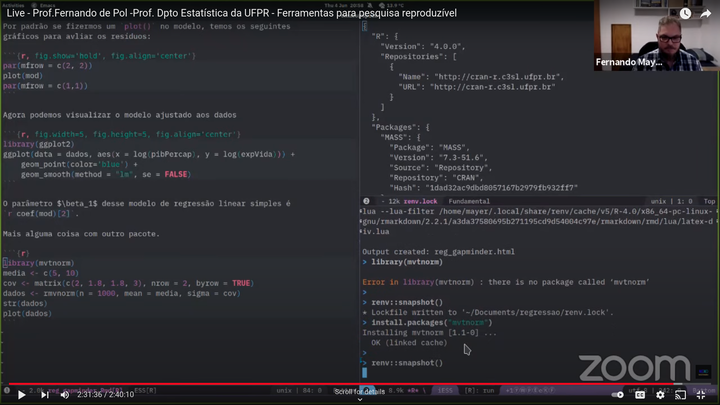The height and width of the screenshot is (405, 720).
Task: Click the 'Top' position indicator in modeline
Action: [709, 201]
